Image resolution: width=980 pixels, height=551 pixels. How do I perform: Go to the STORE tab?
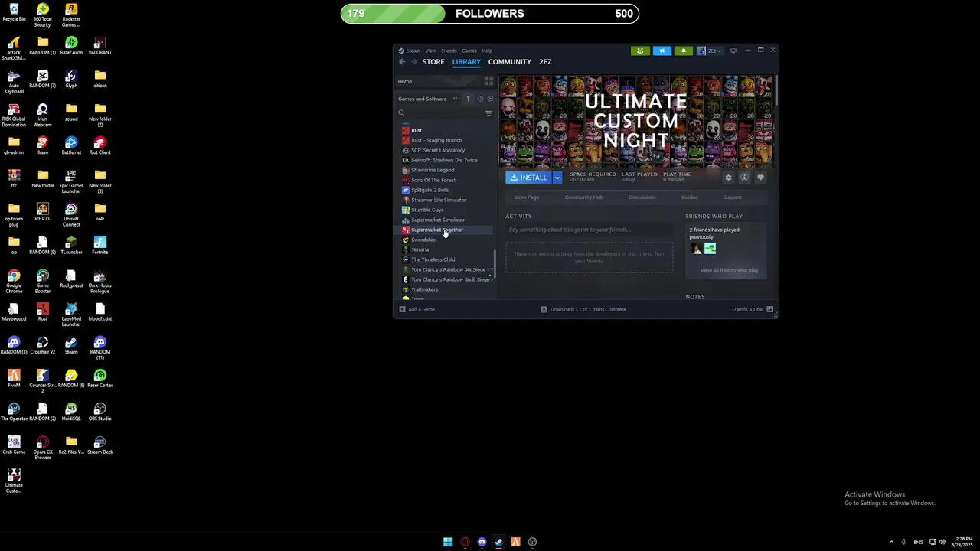click(x=433, y=62)
